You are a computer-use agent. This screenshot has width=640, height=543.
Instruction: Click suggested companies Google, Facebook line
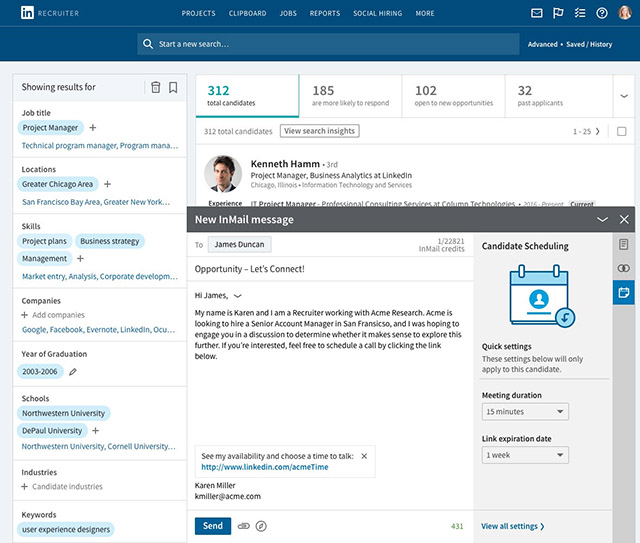98,330
